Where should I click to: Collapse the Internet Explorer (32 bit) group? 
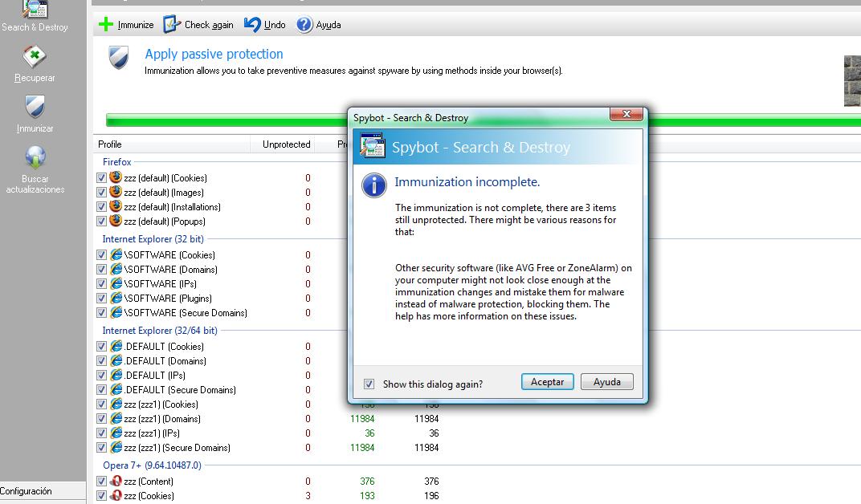click(x=153, y=239)
